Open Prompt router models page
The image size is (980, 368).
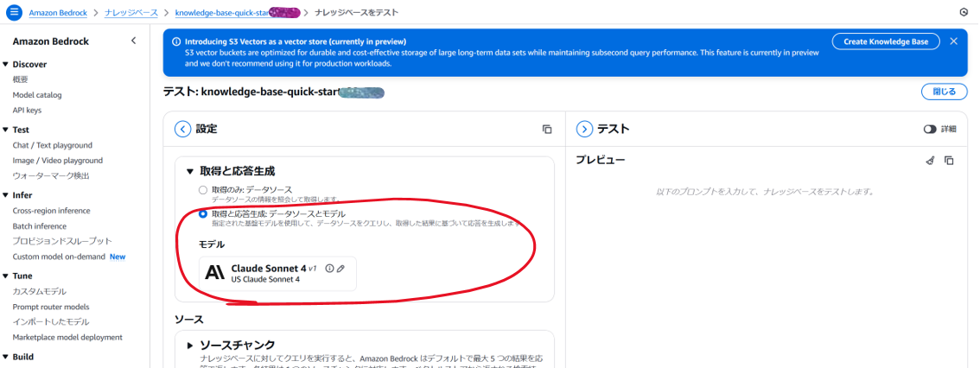tap(51, 307)
